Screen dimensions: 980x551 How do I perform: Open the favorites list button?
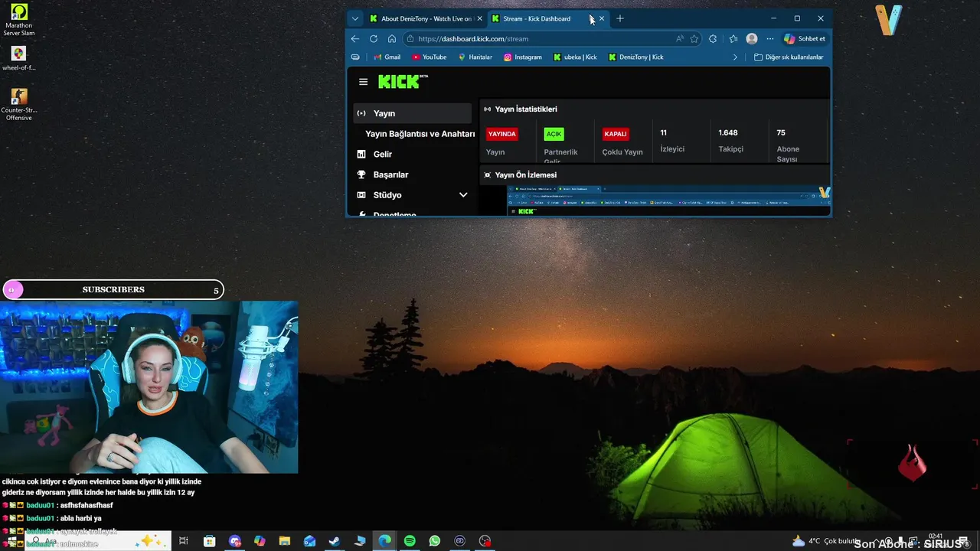733,39
